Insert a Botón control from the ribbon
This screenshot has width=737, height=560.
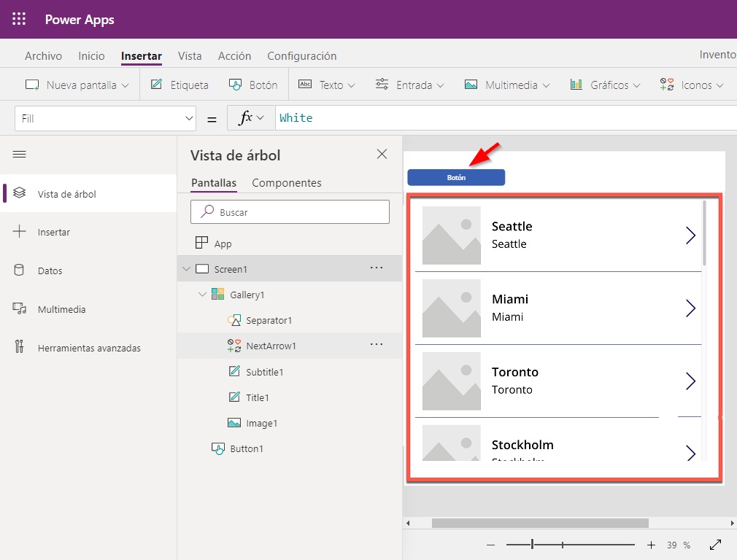coord(253,85)
